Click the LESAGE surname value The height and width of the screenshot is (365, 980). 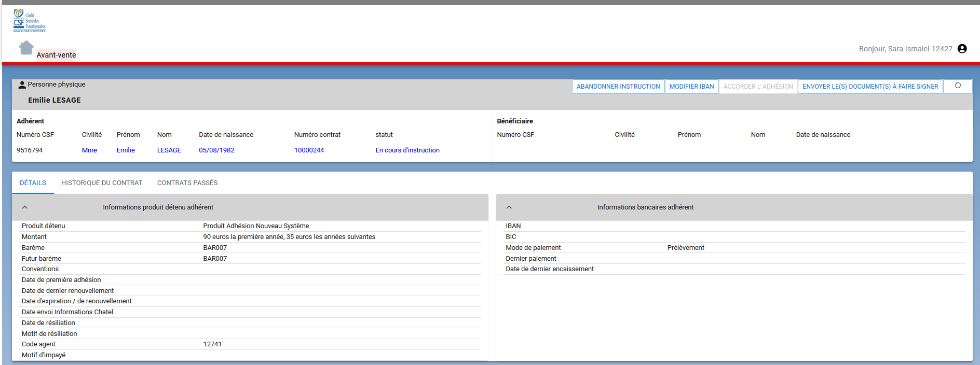pos(169,150)
